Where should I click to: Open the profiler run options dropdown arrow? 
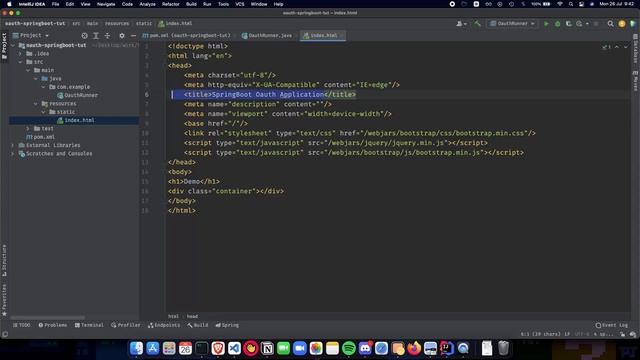tap(587, 24)
